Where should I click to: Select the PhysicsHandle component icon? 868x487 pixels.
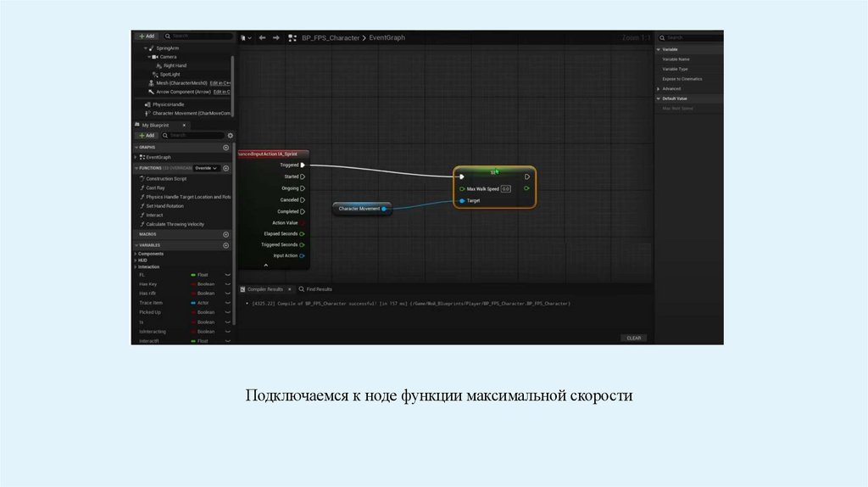point(147,104)
